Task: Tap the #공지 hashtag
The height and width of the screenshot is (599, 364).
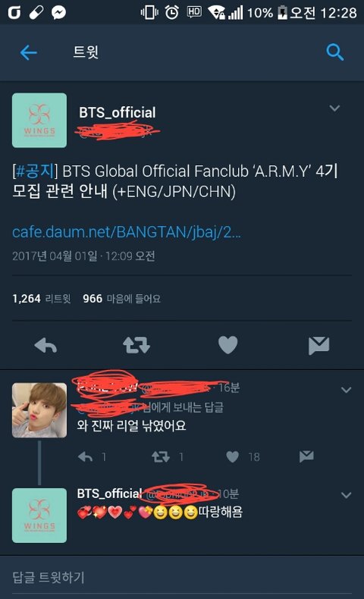Action: 34,171
